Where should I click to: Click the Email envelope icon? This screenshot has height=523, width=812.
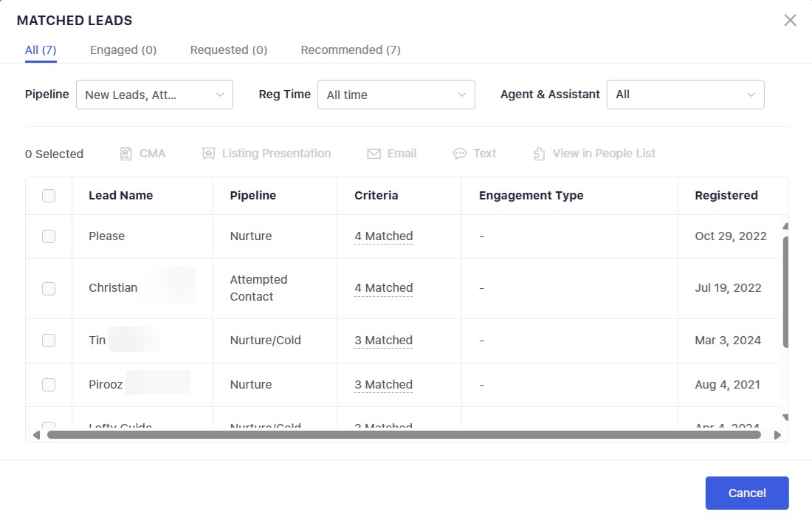[x=374, y=154]
